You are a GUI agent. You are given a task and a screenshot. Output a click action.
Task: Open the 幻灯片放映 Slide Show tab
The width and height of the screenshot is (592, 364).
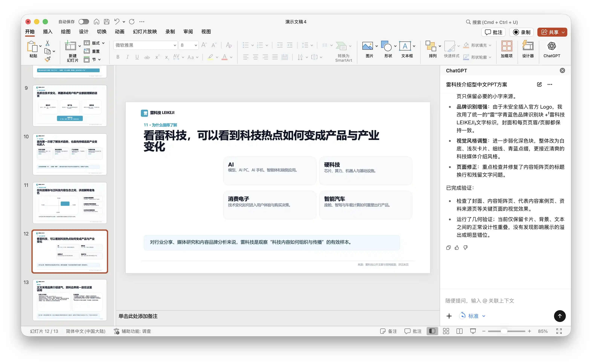[145, 32]
